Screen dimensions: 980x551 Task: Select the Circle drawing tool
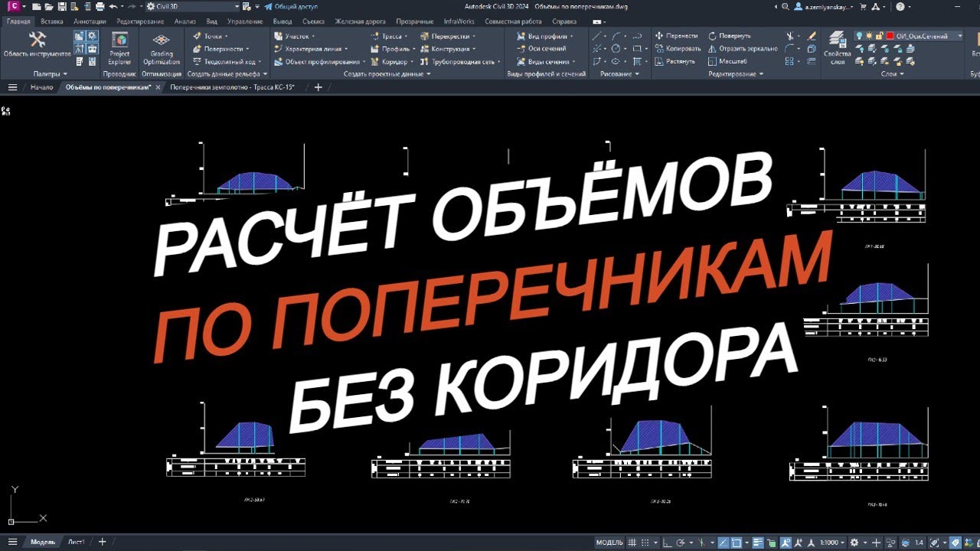point(615,49)
